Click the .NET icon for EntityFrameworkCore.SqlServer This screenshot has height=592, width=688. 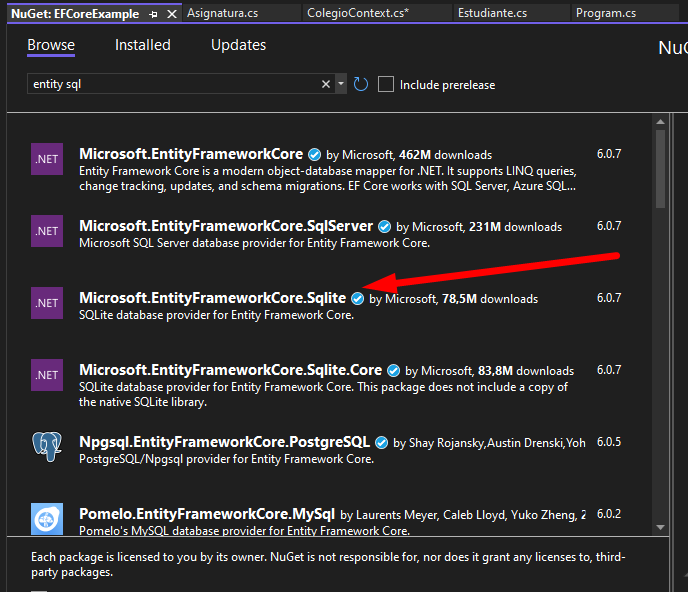[47, 231]
